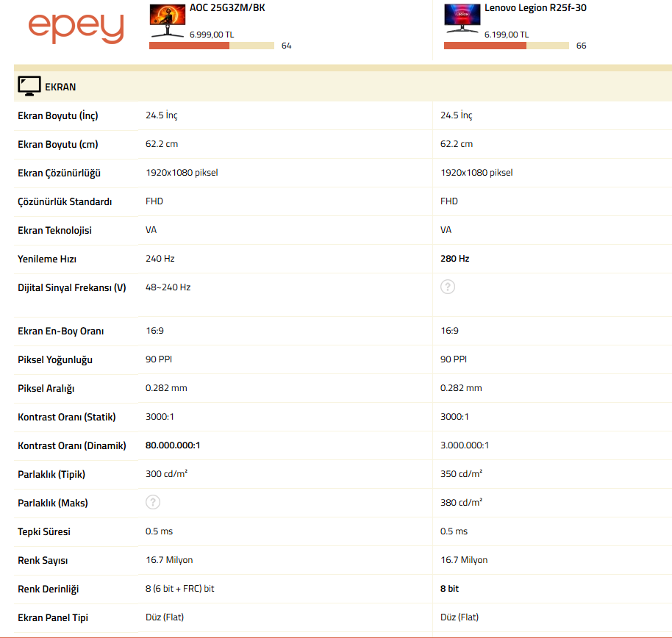Click the 300 cd/m² brightness value
Image resolution: width=672 pixels, height=638 pixels.
coord(166,474)
